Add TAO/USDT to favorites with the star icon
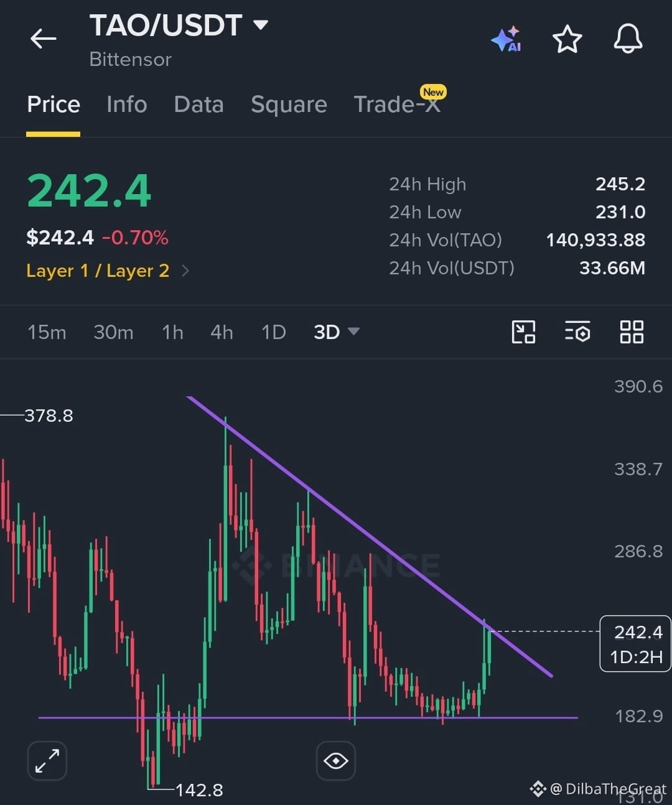The width and height of the screenshot is (672, 805). tap(567, 39)
